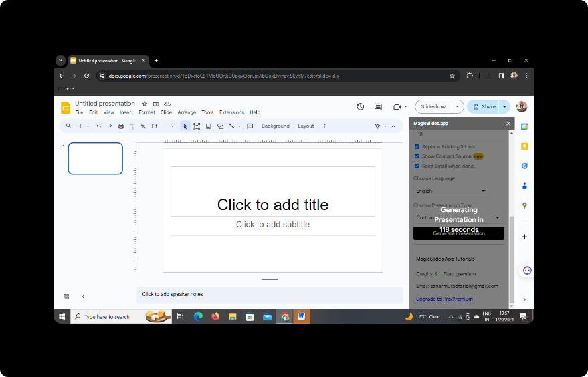This screenshot has height=377, width=588.
Task: Open the Edit menu
Action: tap(94, 112)
